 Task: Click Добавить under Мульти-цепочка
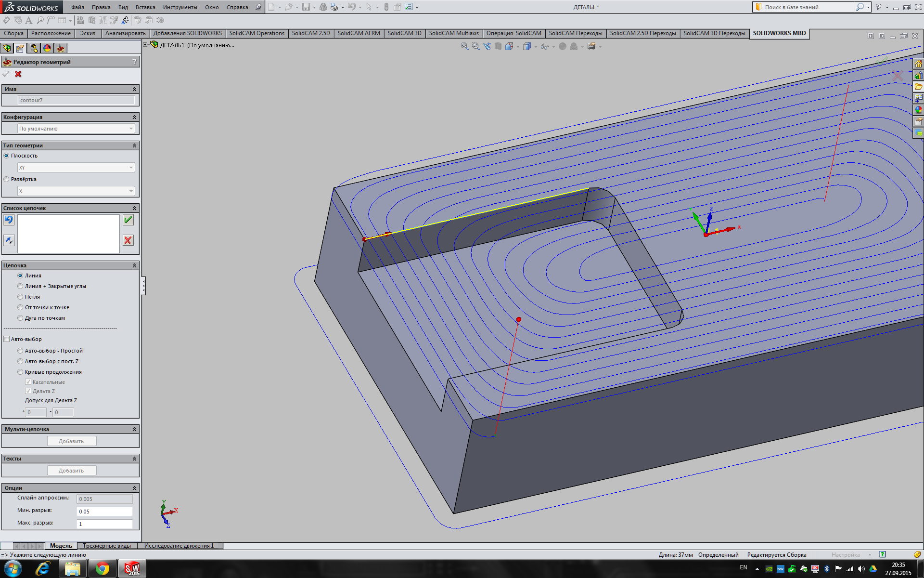pos(71,441)
